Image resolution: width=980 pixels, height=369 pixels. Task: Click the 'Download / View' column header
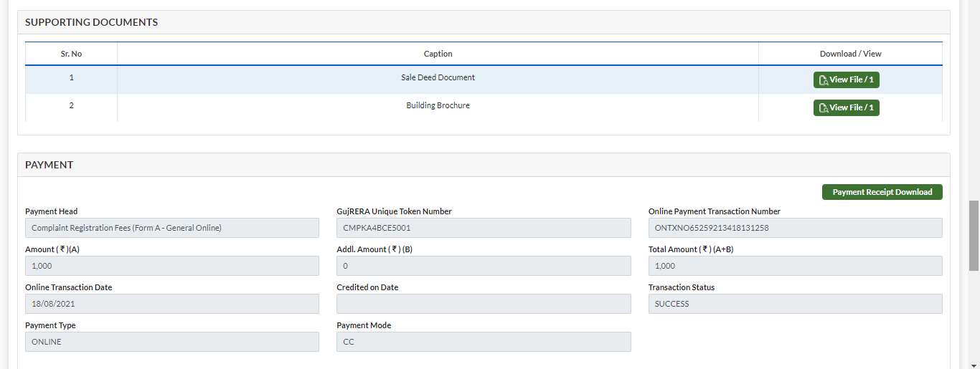point(850,54)
